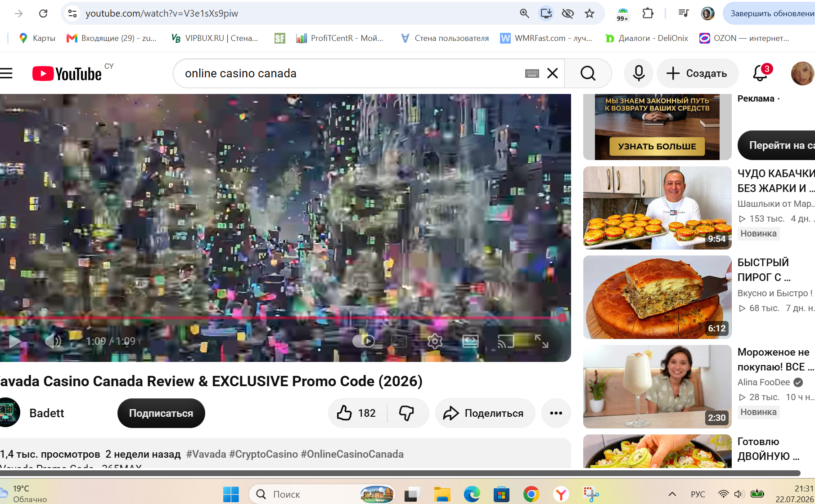Viewport: 815px width, 504px height.
Task: Bookmark this page with the star icon
Action: [x=590, y=13]
